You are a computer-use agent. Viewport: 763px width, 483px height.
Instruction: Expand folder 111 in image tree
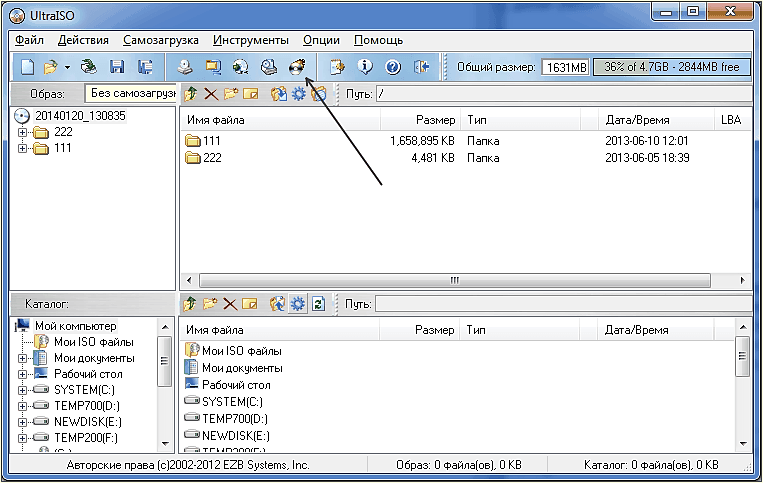pyautogui.click(x=22, y=148)
